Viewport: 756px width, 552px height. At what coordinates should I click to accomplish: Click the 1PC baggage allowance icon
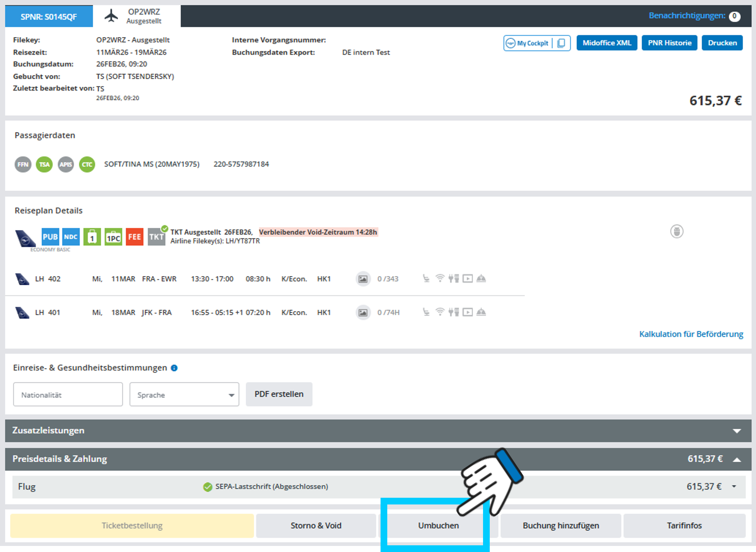click(x=113, y=237)
